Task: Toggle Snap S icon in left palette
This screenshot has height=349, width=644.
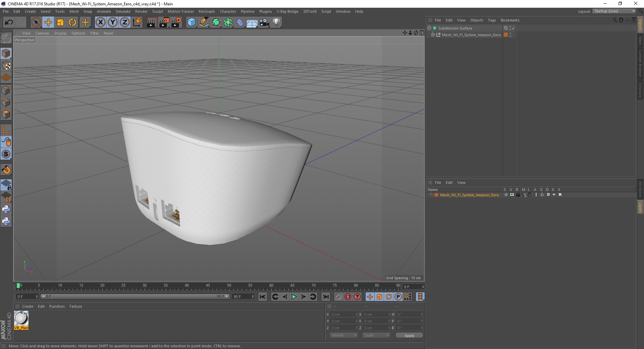Action: (6, 154)
